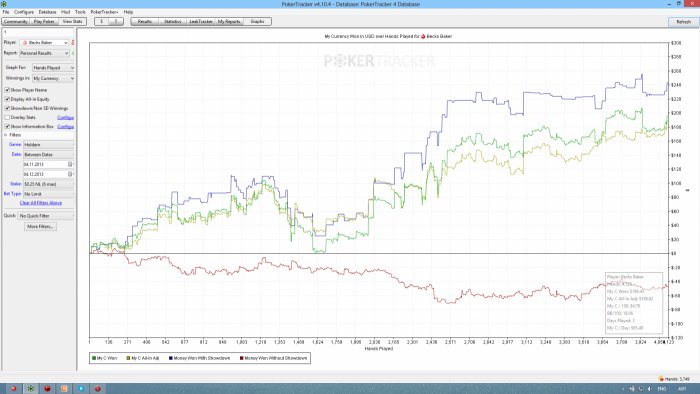Click first red taskbar application icon
This screenshot has height=394, width=700.
[x=13, y=389]
